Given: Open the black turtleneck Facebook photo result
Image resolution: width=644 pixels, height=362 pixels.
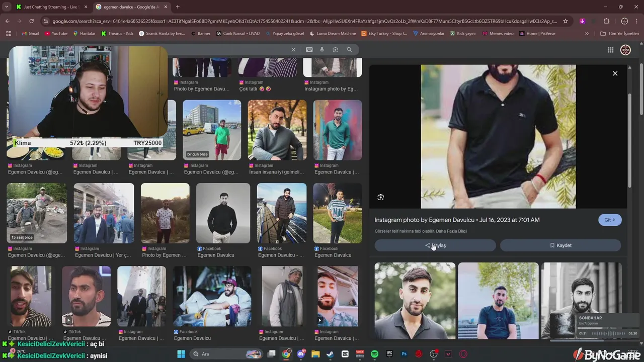Looking at the screenshot, I should tap(223, 213).
